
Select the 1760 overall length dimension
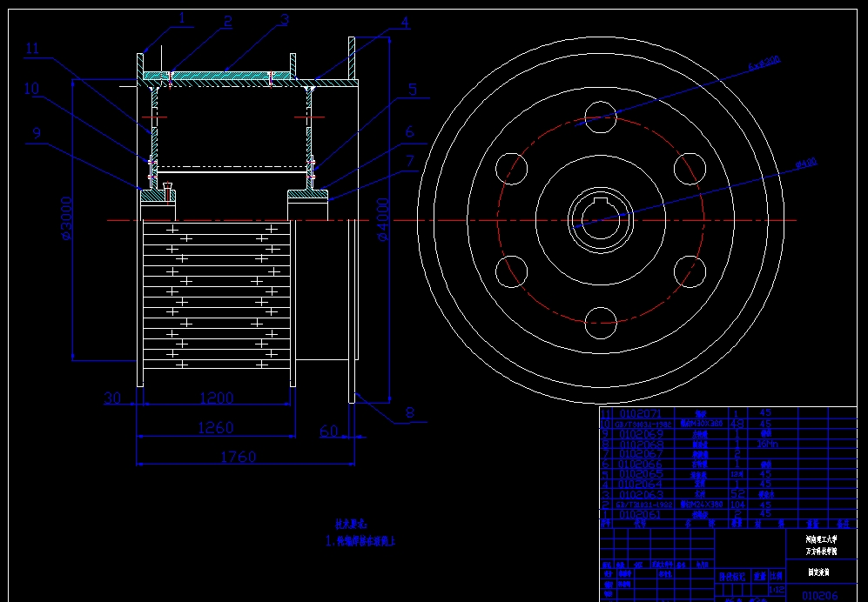tap(238, 457)
